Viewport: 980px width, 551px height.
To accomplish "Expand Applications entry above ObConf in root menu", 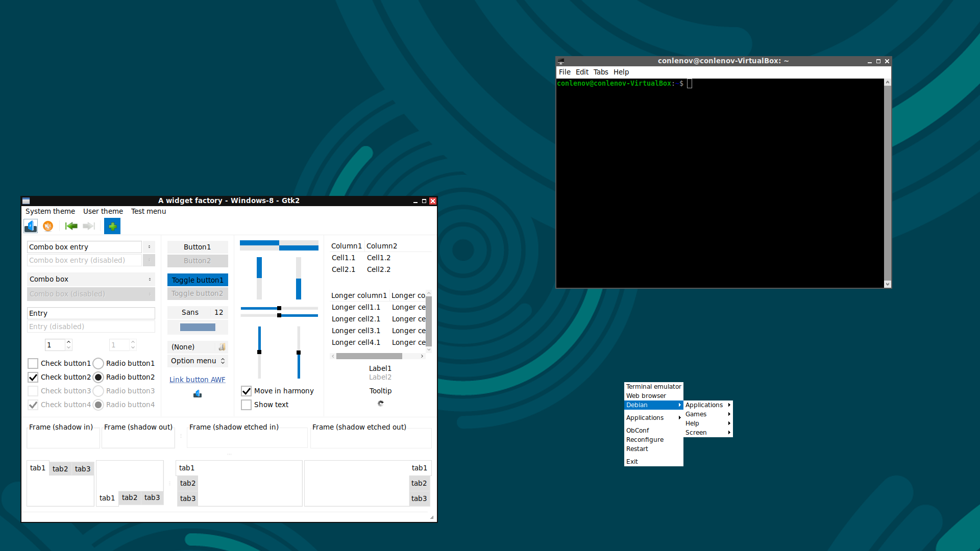I will click(x=653, y=418).
